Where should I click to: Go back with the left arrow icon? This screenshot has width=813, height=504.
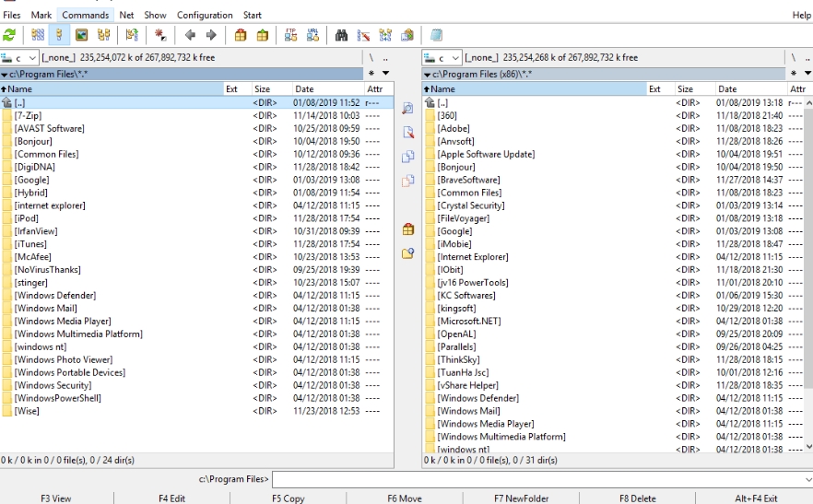(x=190, y=35)
